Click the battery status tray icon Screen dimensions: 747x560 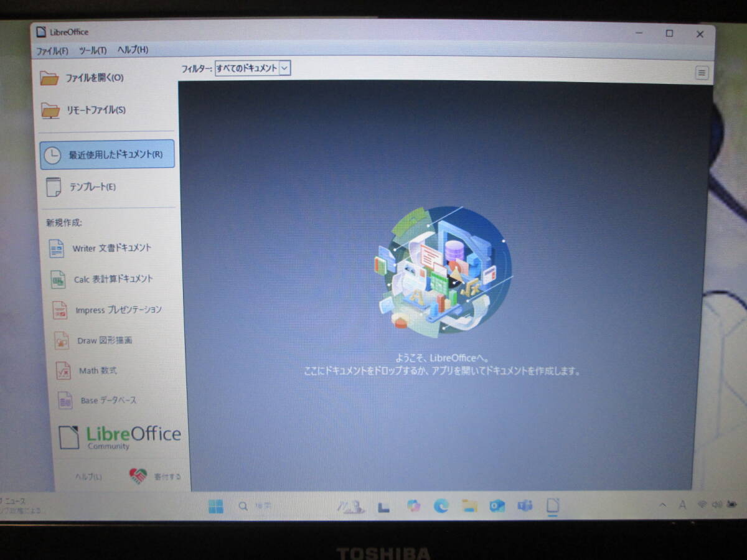(x=732, y=504)
